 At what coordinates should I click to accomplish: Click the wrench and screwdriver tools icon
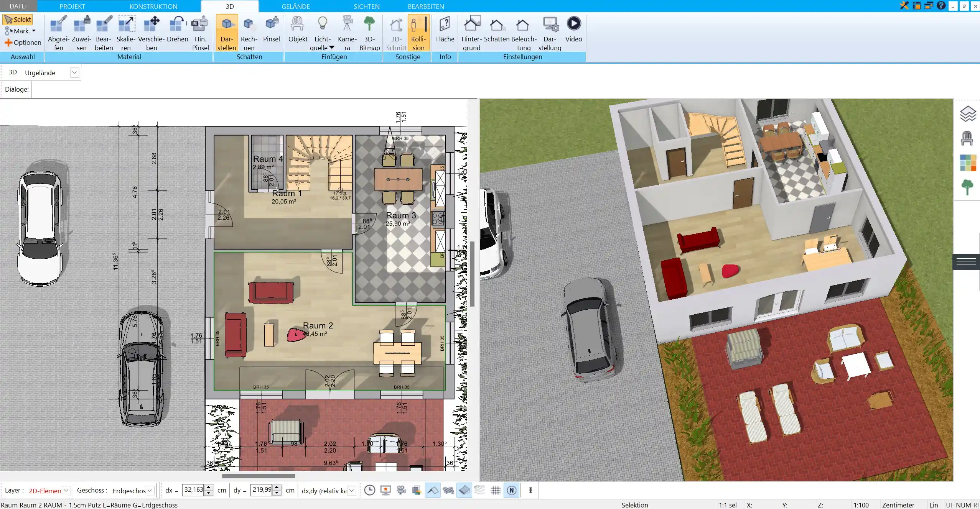pos(904,6)
